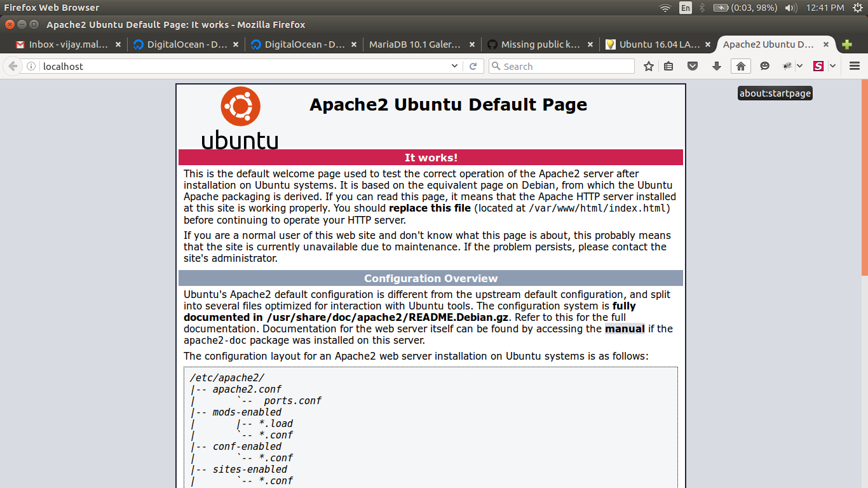
Task: Open the bookmarks list icon
Action: click(x=668, y=66)
